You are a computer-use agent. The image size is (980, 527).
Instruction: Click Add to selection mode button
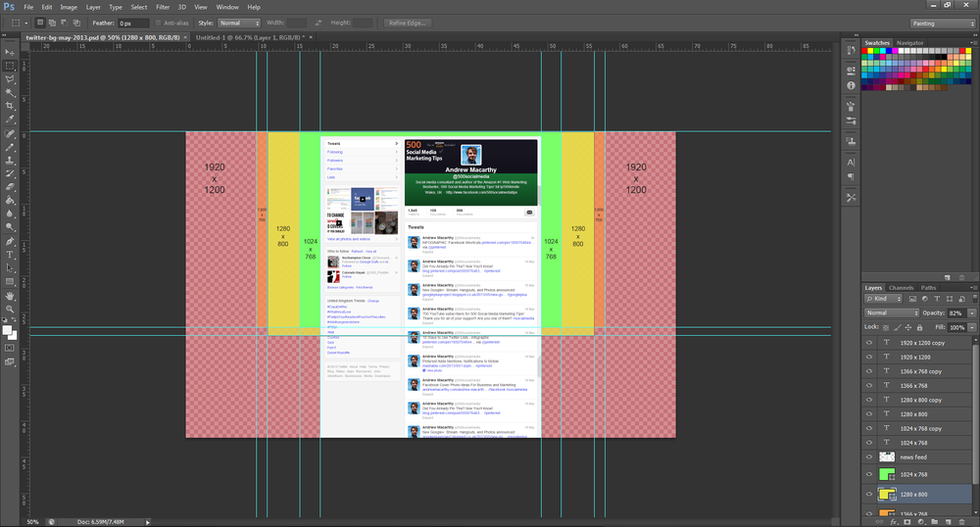pos(52,24)
